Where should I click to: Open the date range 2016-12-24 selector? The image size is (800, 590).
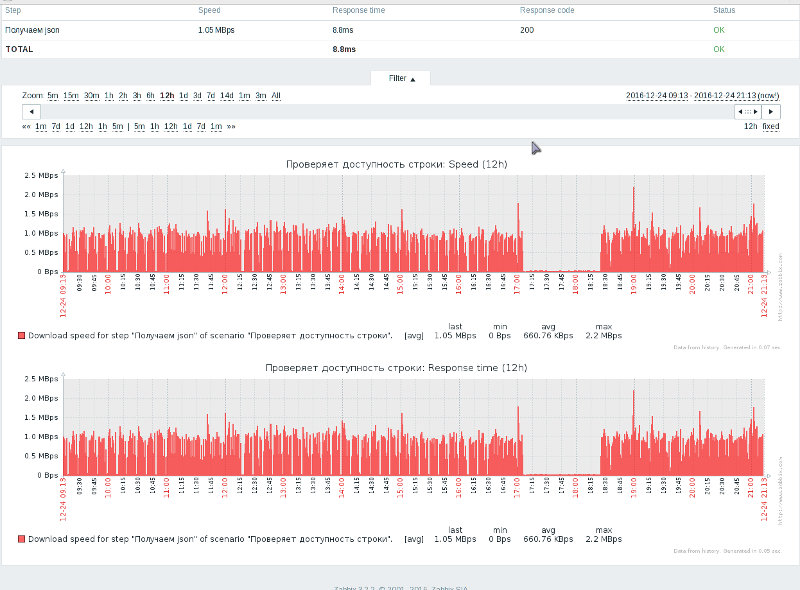[x=657, y=96]
